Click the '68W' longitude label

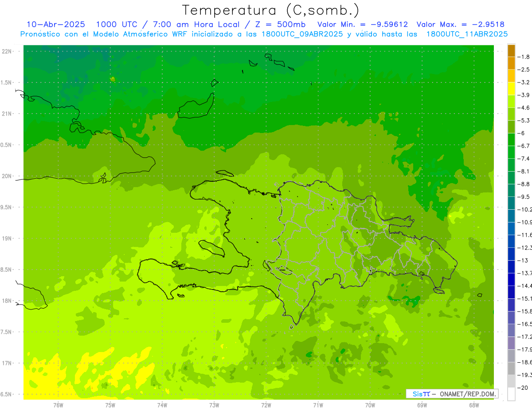pyautogui.click(x=474, y=405)
